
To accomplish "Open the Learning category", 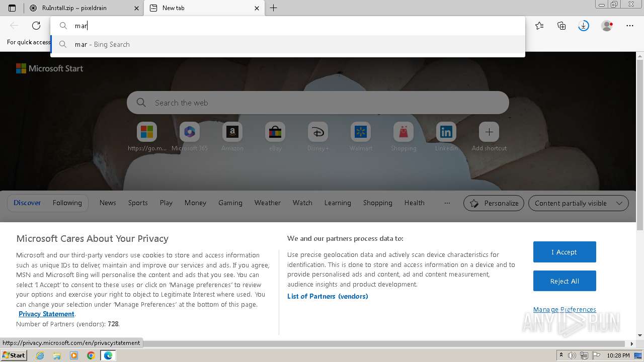I will click(338, 203).
